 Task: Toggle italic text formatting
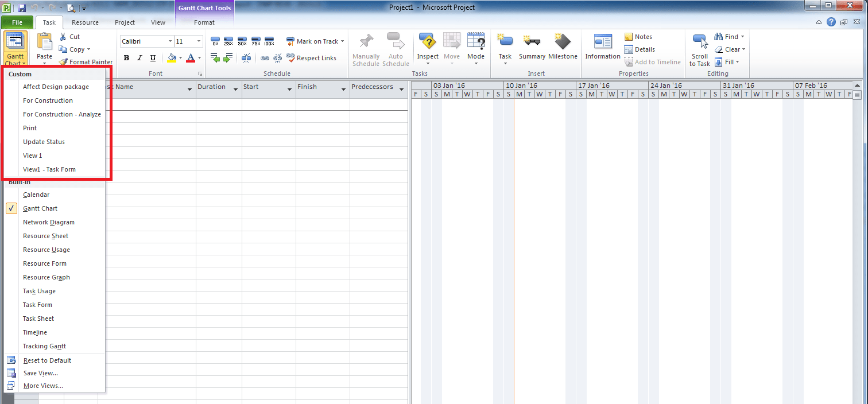139,58
